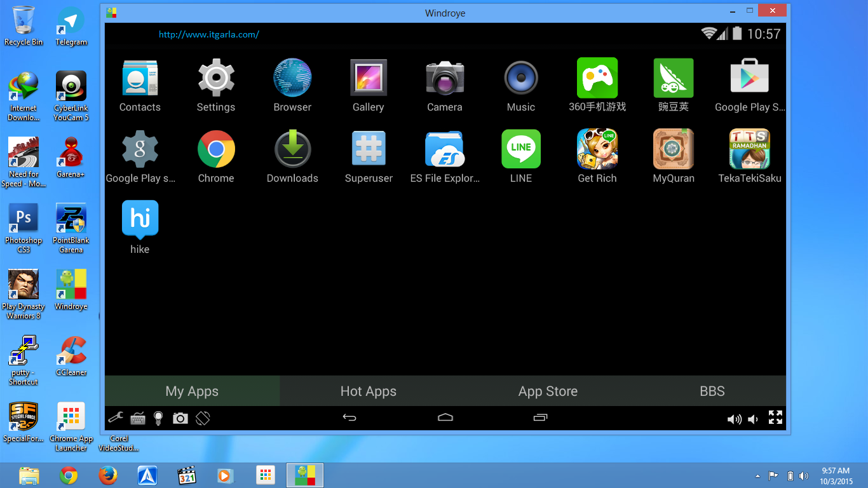This screenshot has width=868, height=488.
Task: Open File Explorer from the taskbar
Action: [29, 475]
